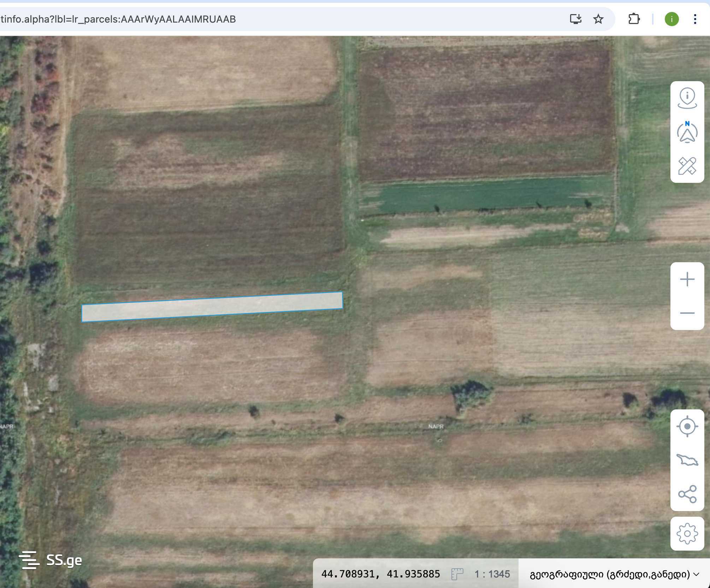This screenshot has width=710, height=588.
Task: Open the share map icon
Action: coord(687,494)
